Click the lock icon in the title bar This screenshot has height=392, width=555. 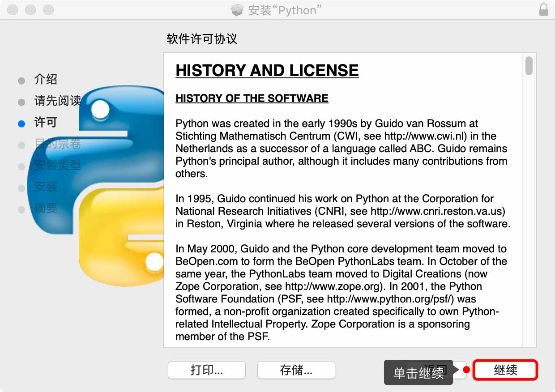tap(543, 10)
